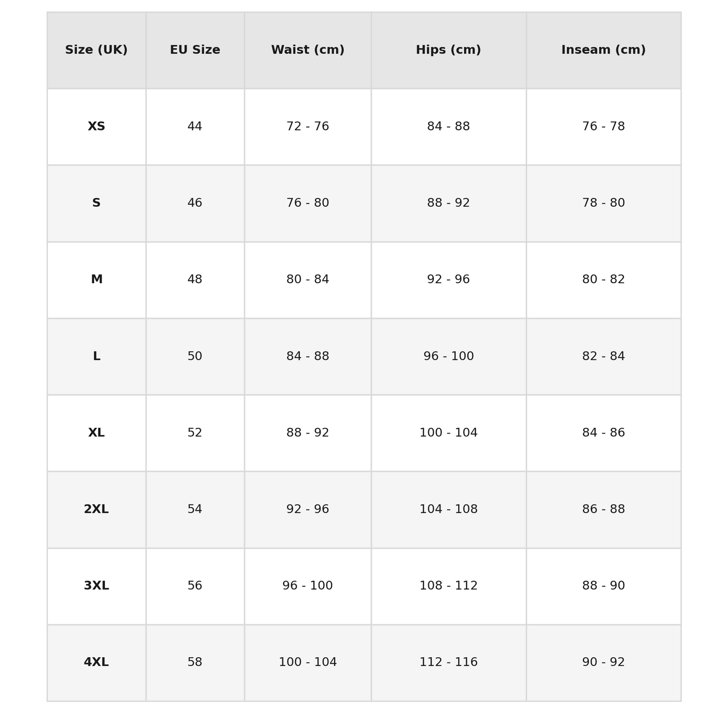
Task: Click inseam value 84 - 86
Action: click(x=604, y=433)
